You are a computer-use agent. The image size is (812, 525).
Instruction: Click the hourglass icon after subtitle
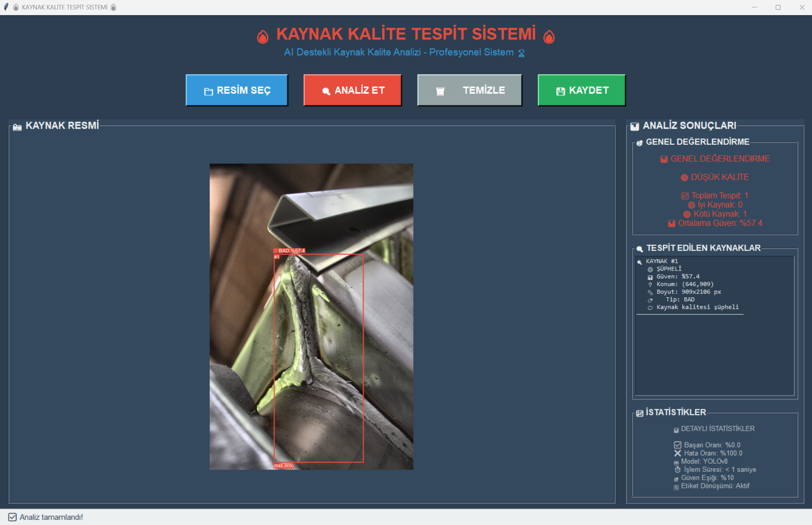click(x=521, y=53)
